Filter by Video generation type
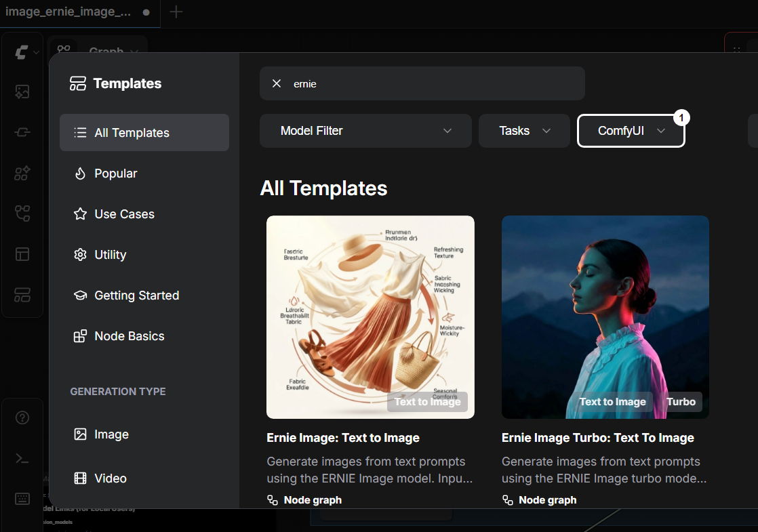758x532 pixels. click(144, 478)
